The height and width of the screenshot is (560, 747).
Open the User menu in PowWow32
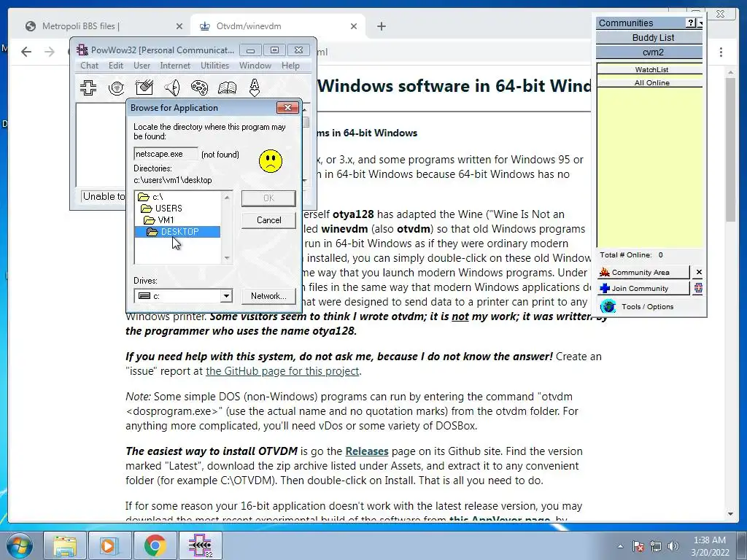click(142, 65)
